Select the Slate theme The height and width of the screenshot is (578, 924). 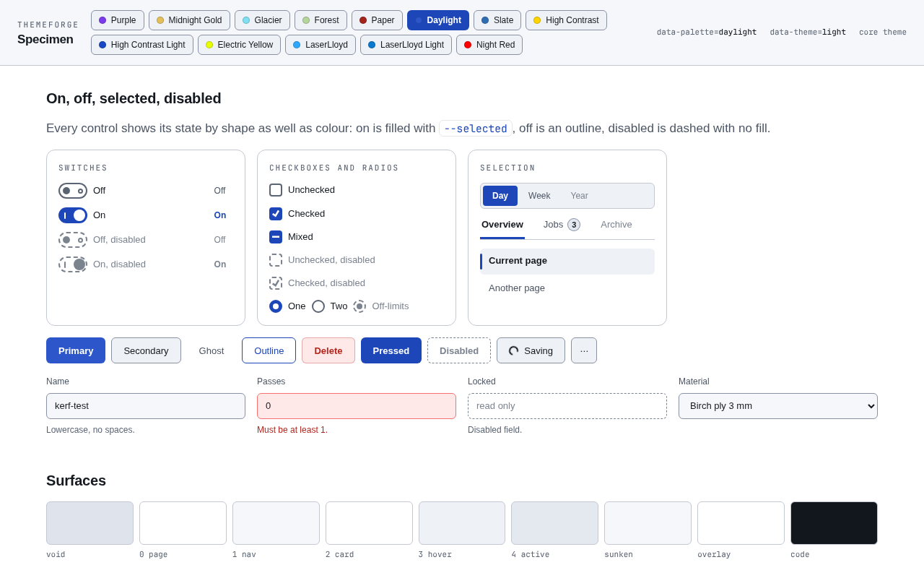tap(497, 20)
